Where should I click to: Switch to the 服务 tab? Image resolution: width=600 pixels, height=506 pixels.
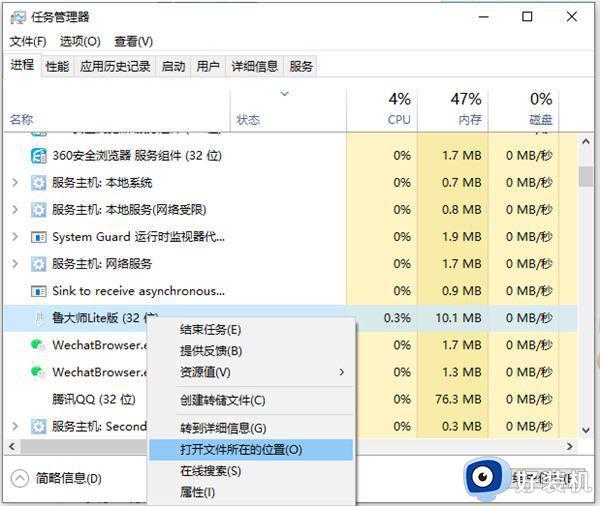tap(301, 67)
